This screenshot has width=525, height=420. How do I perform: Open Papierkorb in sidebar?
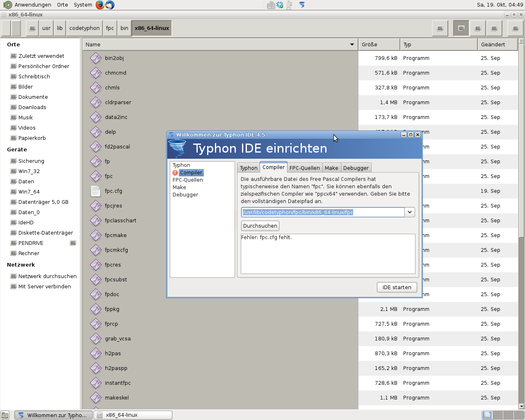point(32,138)
